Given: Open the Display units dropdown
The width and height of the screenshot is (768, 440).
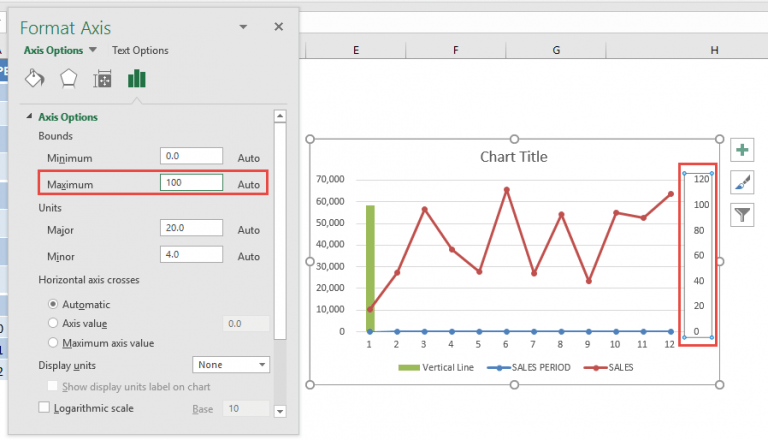Looking at the screenshot, I should 230,365.
